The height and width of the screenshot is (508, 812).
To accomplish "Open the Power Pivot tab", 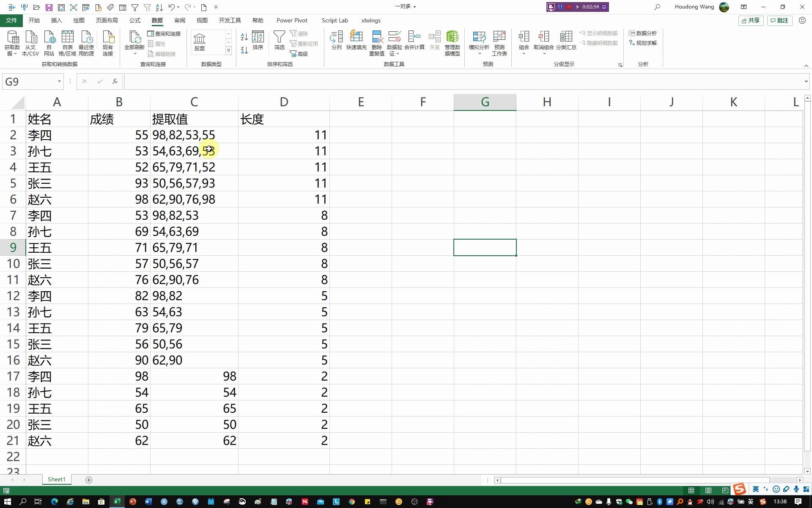I will (x=292, y=20).
